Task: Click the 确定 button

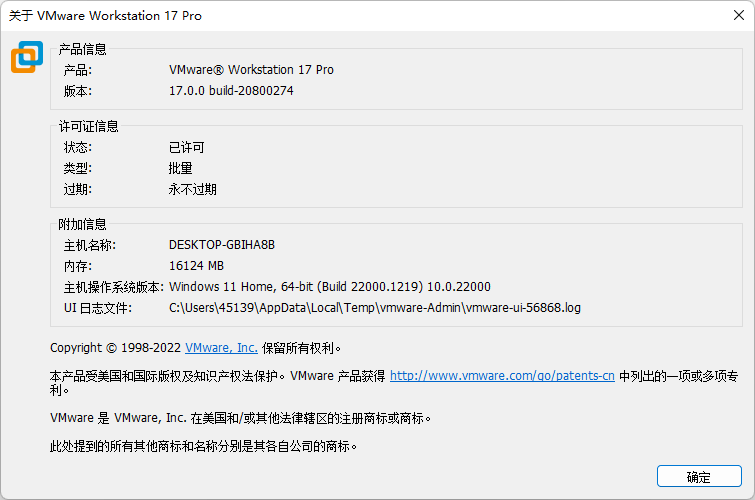Action: 699,476
